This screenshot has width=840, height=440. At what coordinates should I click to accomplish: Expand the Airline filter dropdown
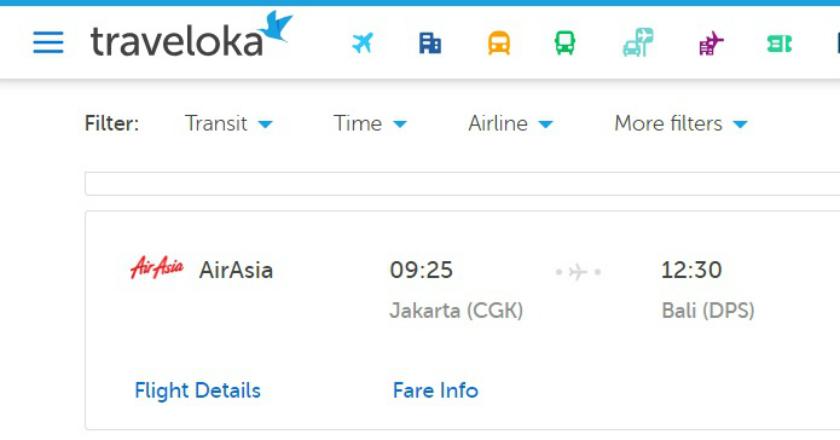pyautogui.click(x=510, y=124)
